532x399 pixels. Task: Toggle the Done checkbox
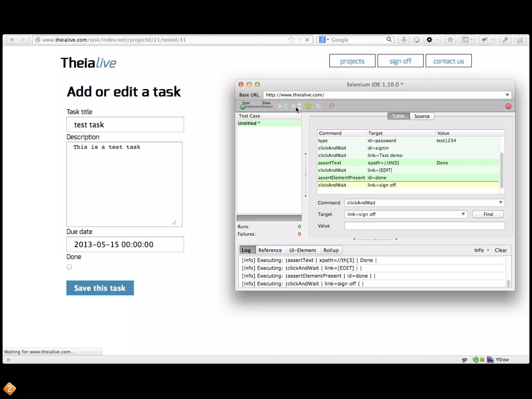pos(69,267)
